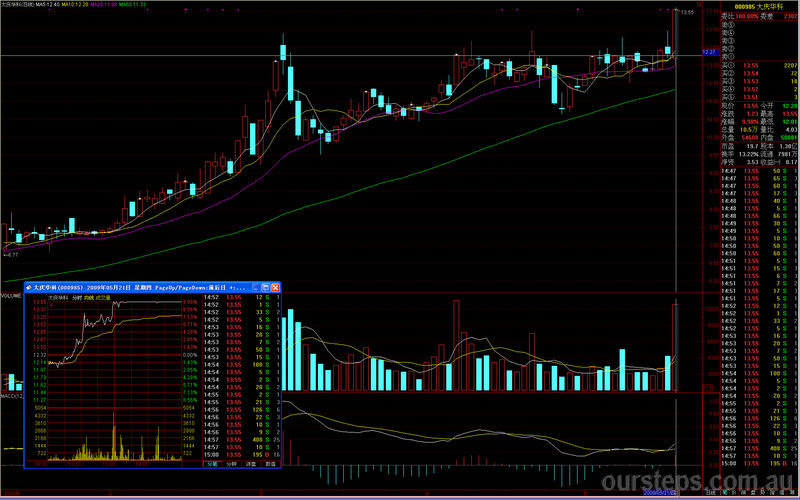The image size is (800, 500).
Task: Click the 委比 100.00% value
Action: (745, 16)
